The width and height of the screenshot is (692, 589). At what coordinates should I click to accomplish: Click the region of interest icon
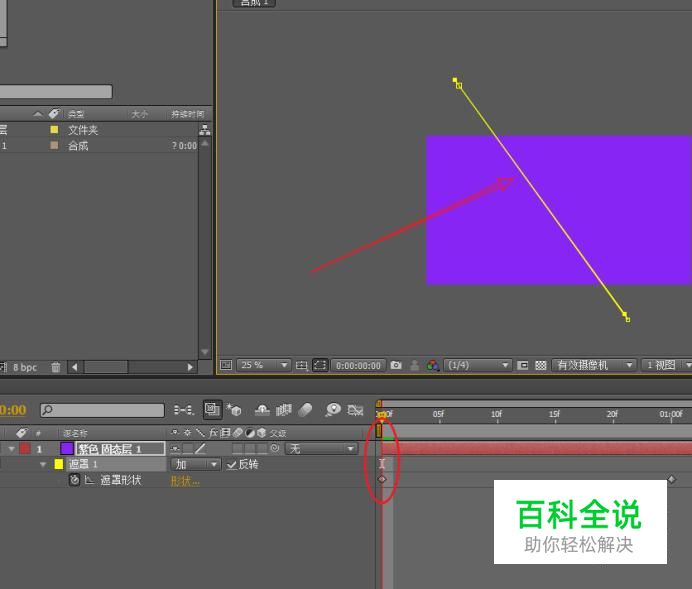[x=523, y=365]
